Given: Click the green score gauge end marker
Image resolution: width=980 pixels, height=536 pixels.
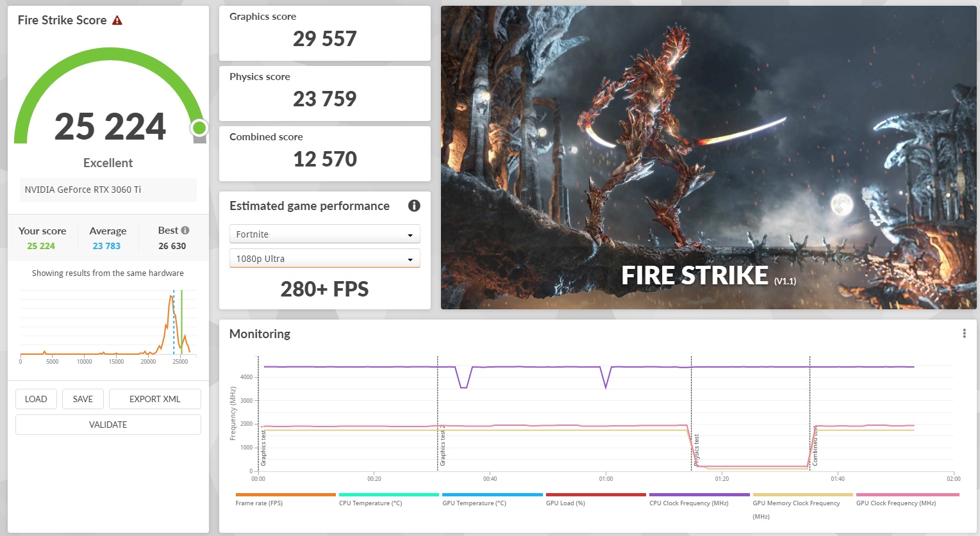Looking at the screenshot, I should pos(199,128).
